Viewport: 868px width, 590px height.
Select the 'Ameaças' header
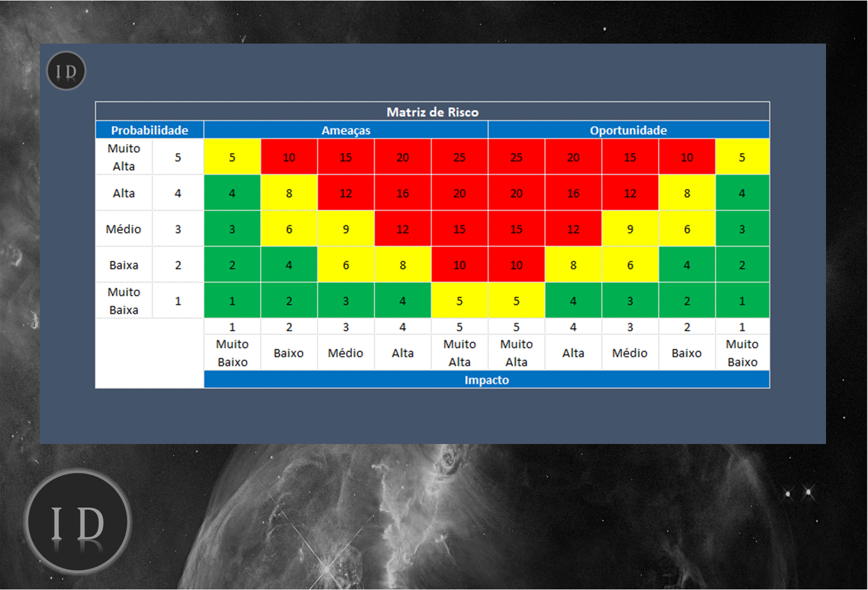(346, 130)
